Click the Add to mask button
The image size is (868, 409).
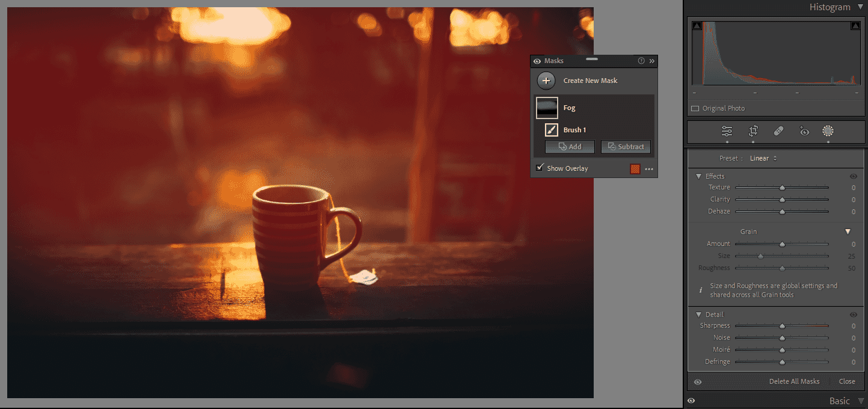(570, 147)
